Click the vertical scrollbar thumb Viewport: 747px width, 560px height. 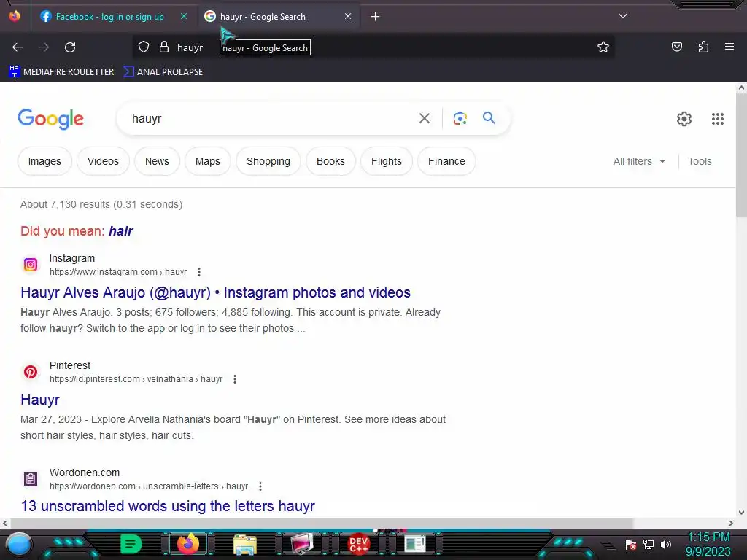tap(741, 155)
